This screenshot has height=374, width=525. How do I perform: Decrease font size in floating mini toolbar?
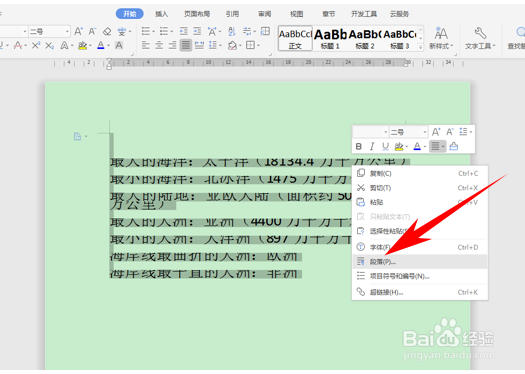point(450,132)
